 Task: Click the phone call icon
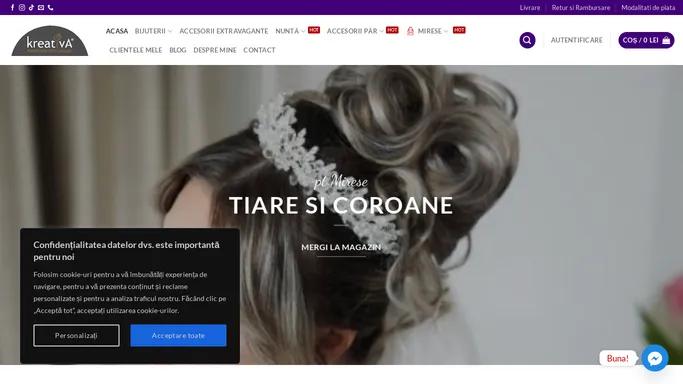[51, 7]
